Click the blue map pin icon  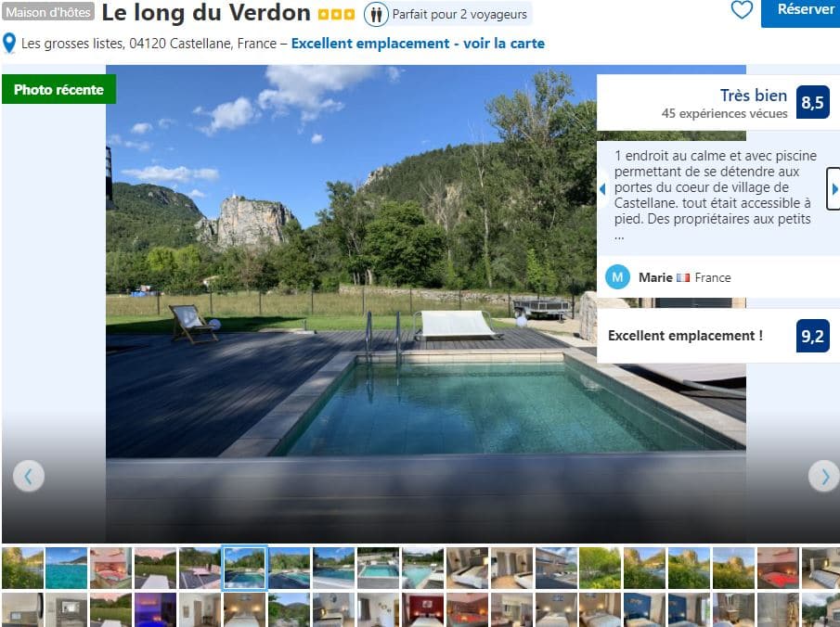tap(9, 44)
